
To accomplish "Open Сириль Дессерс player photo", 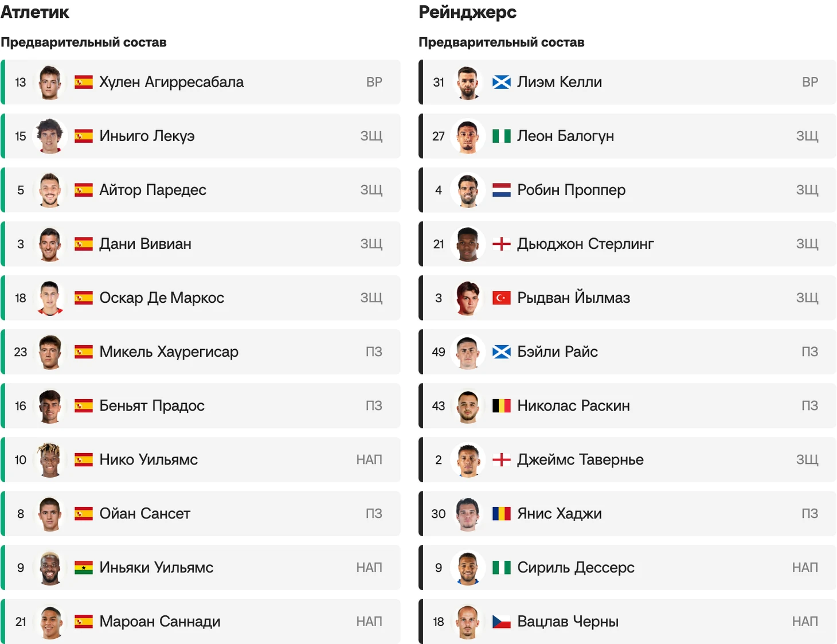I will [x=468, y=568].
